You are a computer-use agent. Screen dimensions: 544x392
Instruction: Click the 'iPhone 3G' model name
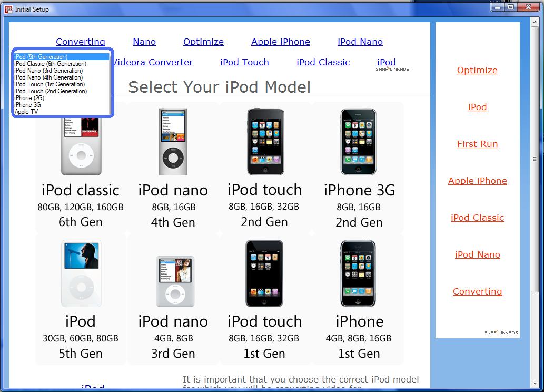tap(360, 190)
